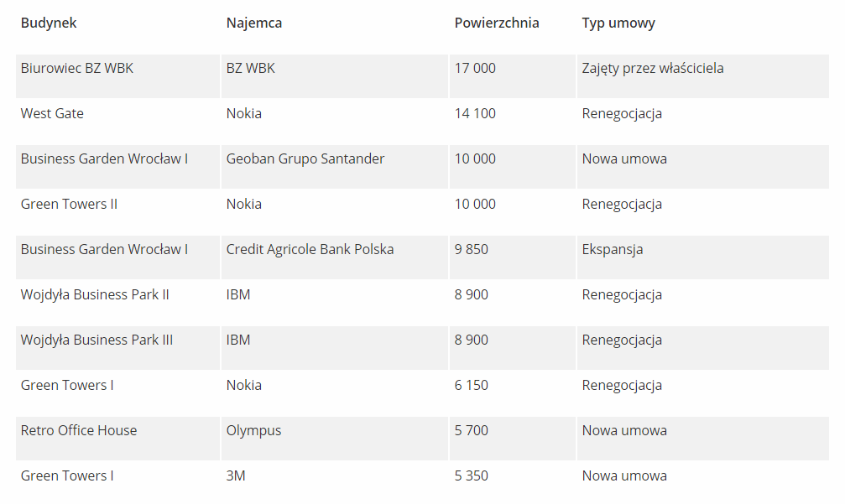The height and width of the screenshot is (504, 845).
Task: Select the 17 000 area value
Action: (x=475, y=69)
